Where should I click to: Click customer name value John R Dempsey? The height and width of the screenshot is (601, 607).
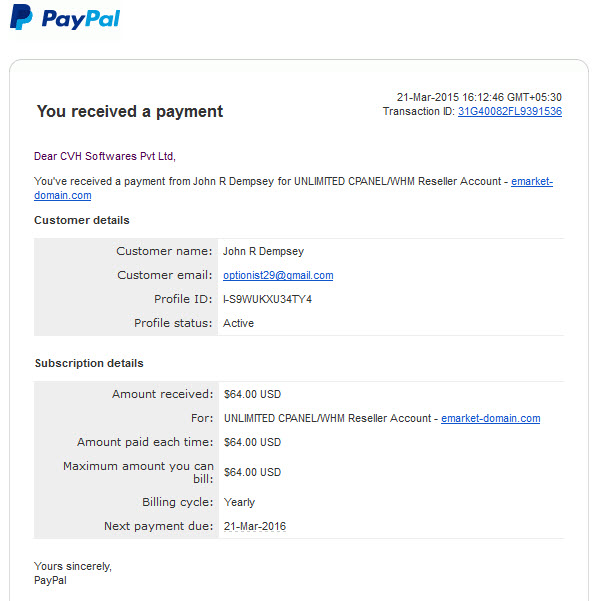point(263,252)
